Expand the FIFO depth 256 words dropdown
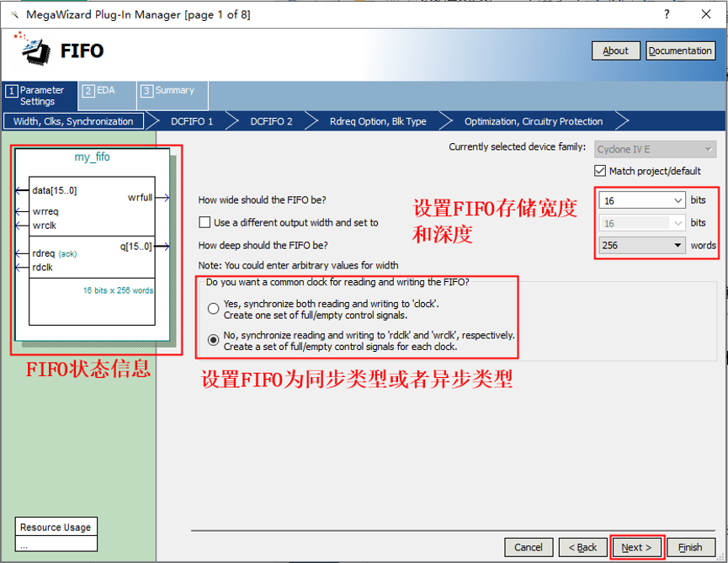The width and height of the screenshot is (728, 563). [642, 245]
